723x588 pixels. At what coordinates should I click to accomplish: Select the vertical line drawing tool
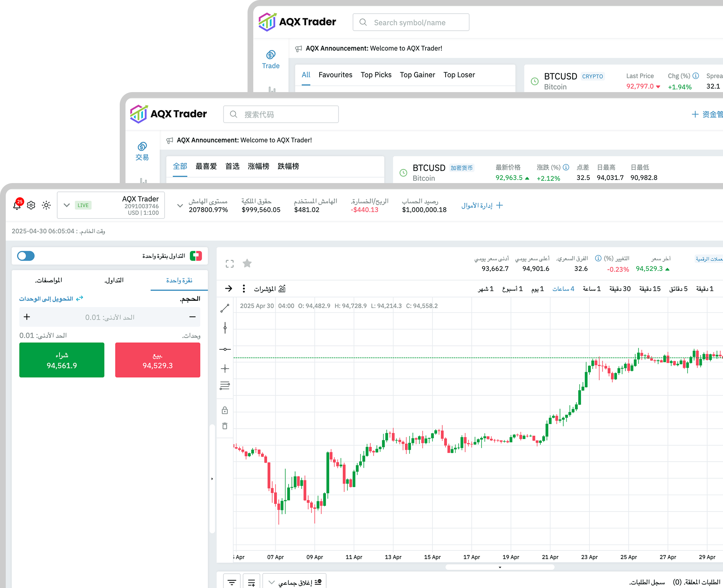[x=225, y=328]
